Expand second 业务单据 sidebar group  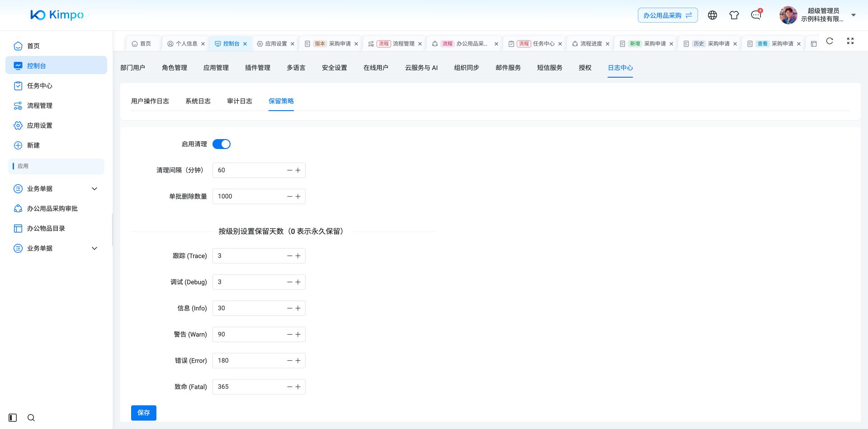point(56,248)
